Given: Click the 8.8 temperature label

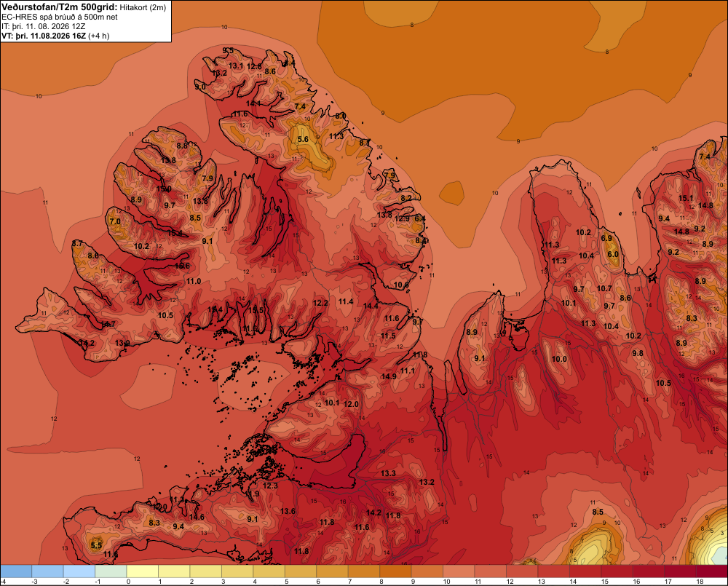Looking at the screenshot, I should point(182,146).
